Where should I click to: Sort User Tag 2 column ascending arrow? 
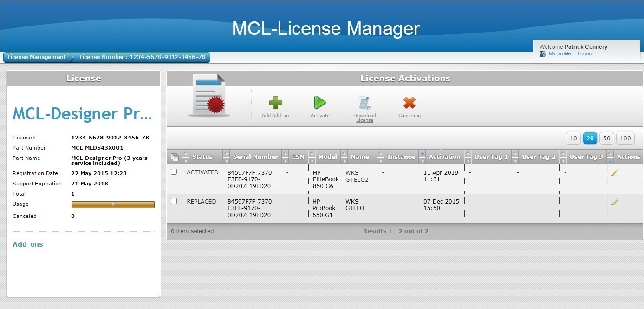pos(515,154)
